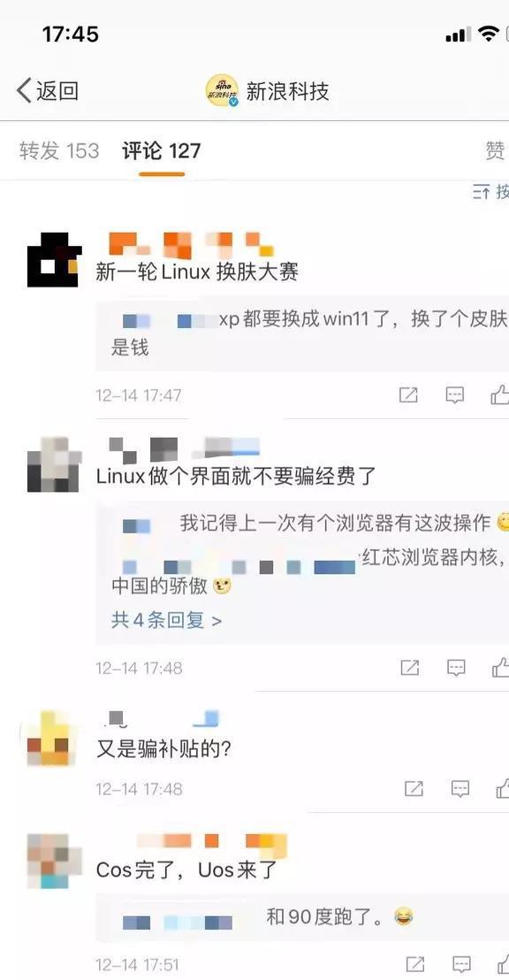The height and width of the screenshot is (980, 509).
Task: Reply to the 又是骗补贴的 comment
Action: point(460,788)
